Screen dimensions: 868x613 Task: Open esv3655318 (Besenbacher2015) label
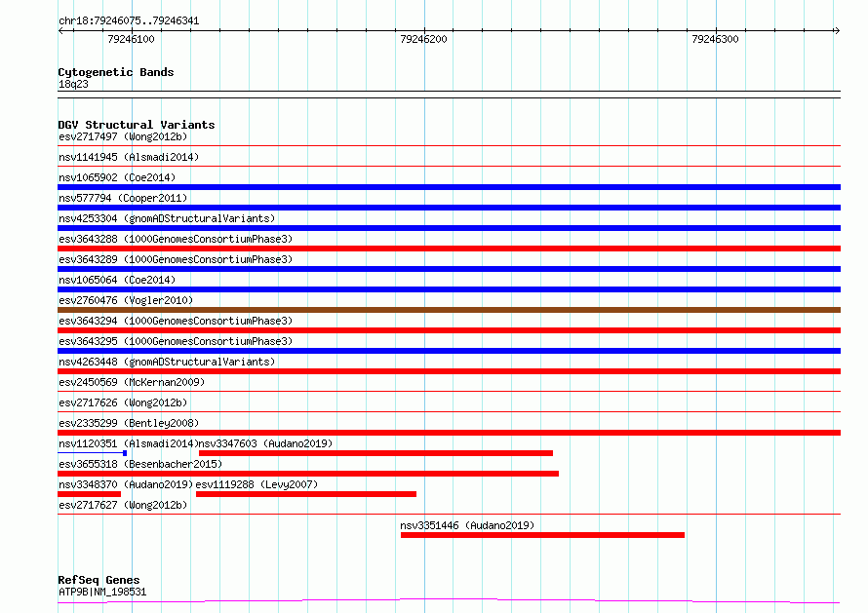pos(140,464)
